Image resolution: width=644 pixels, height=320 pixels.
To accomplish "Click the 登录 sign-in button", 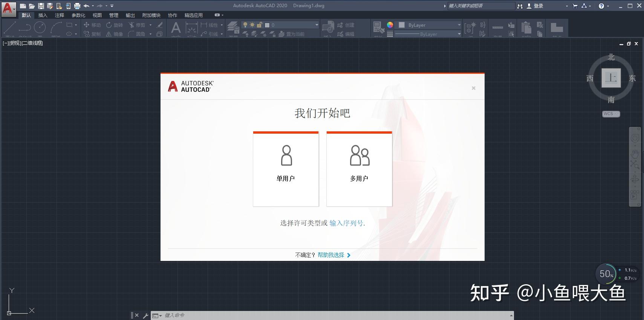I will (x=535, y=6).
